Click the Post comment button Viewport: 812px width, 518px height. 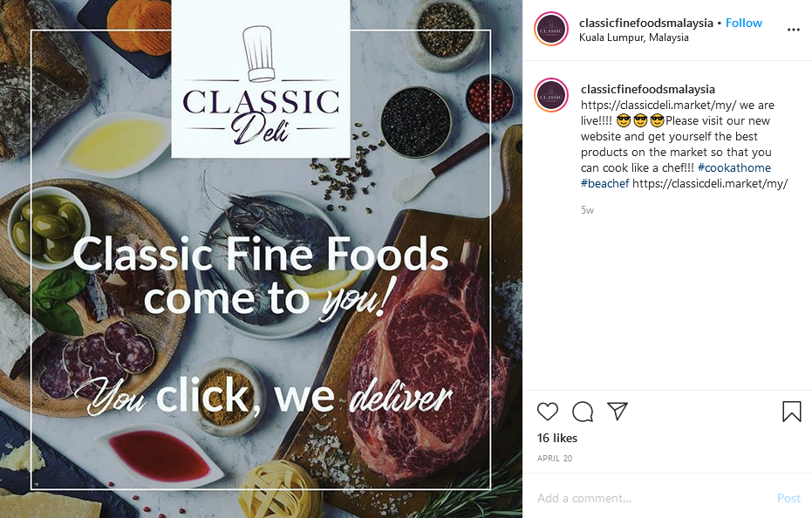pos(788,498)
